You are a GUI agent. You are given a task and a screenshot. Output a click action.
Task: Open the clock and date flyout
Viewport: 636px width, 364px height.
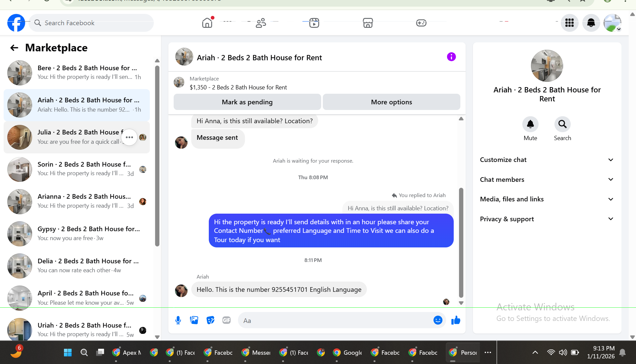coord(601,352)
